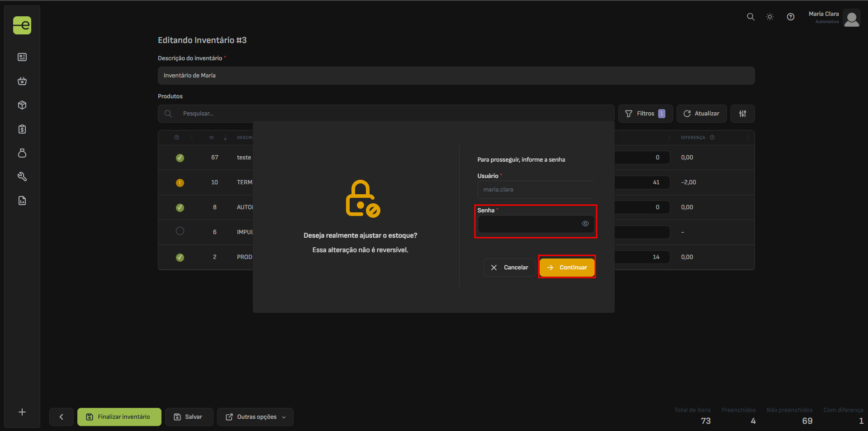Focus the Senha password field
Image resolution: width=868 pixels, height=431 pixels.
click(x=529, y=224)
